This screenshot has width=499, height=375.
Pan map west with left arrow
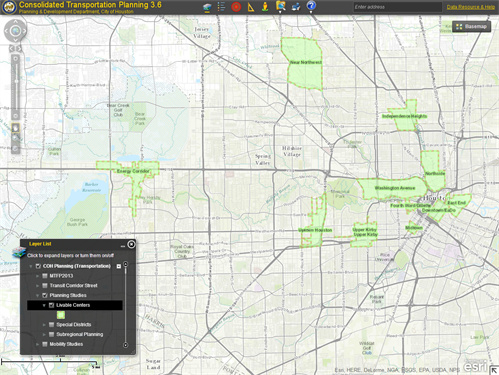pos(6,31)
